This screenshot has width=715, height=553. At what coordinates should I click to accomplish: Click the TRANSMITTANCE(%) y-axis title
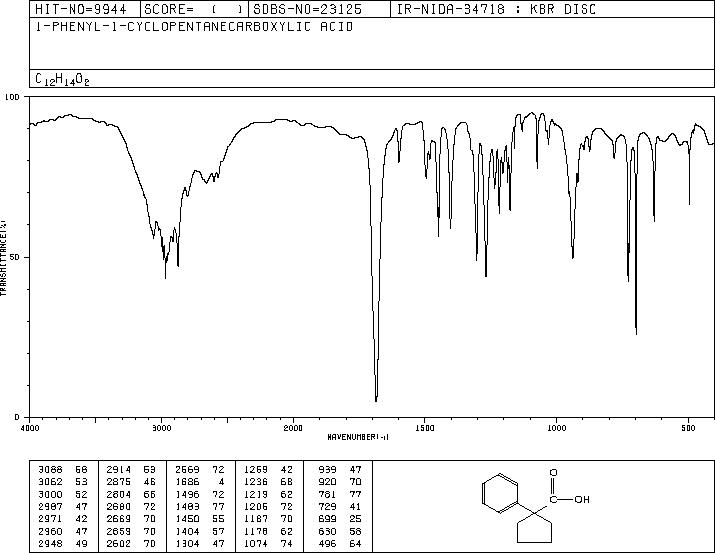pyautogui.click(x=3, y=258)
